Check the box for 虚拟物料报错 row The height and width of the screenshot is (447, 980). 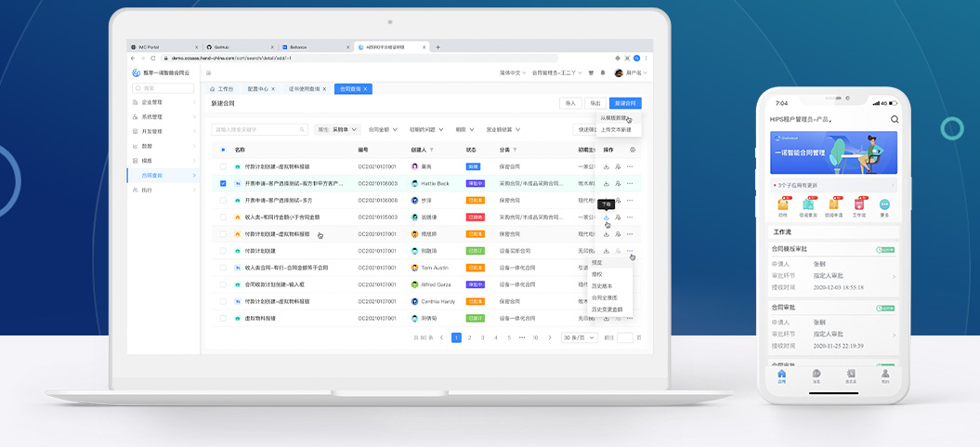[x=223, y=318]
